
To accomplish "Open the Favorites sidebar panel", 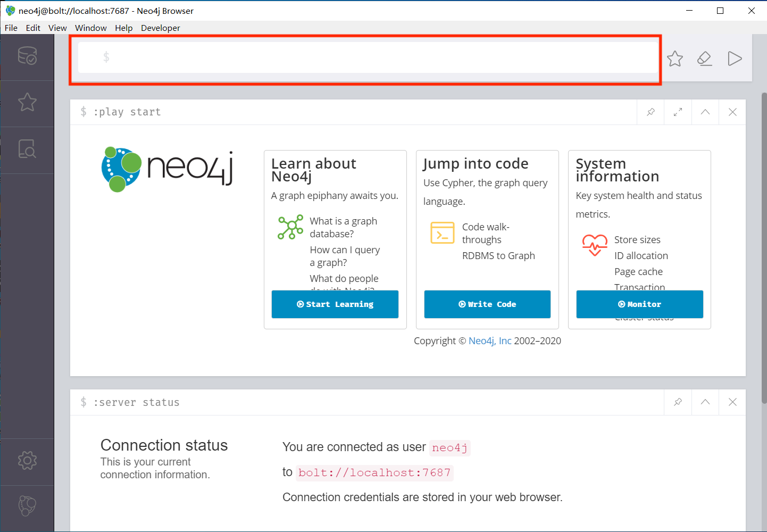I will pos(28,103).
